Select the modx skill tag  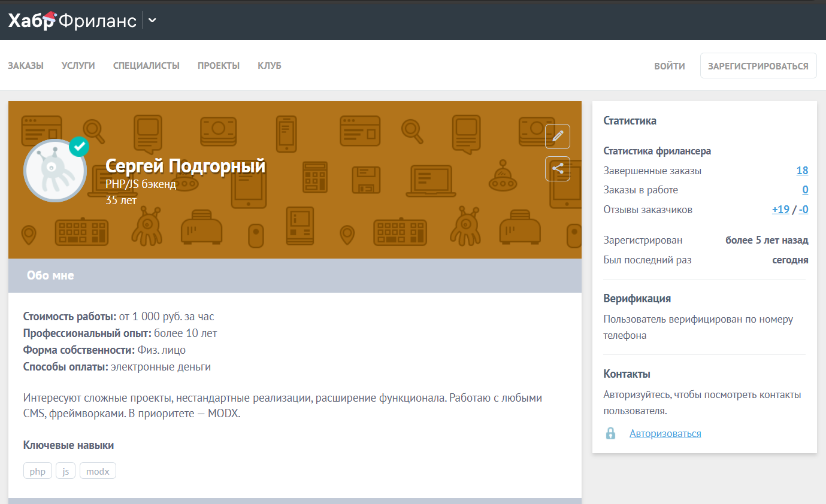click(98, 471)
